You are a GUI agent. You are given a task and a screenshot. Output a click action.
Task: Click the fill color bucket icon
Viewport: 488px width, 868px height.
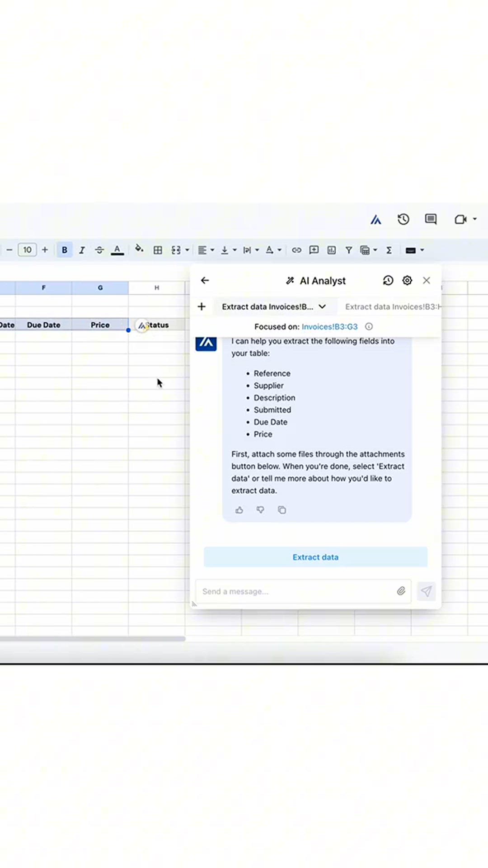pyautogui.click(x=139, y=249)
